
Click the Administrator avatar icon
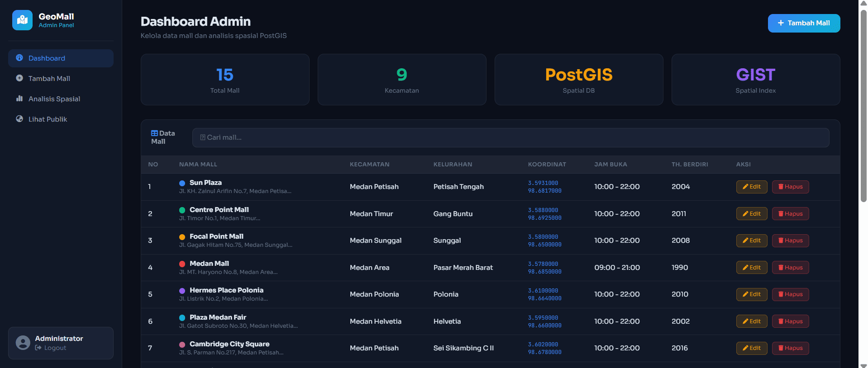[23, 343]
